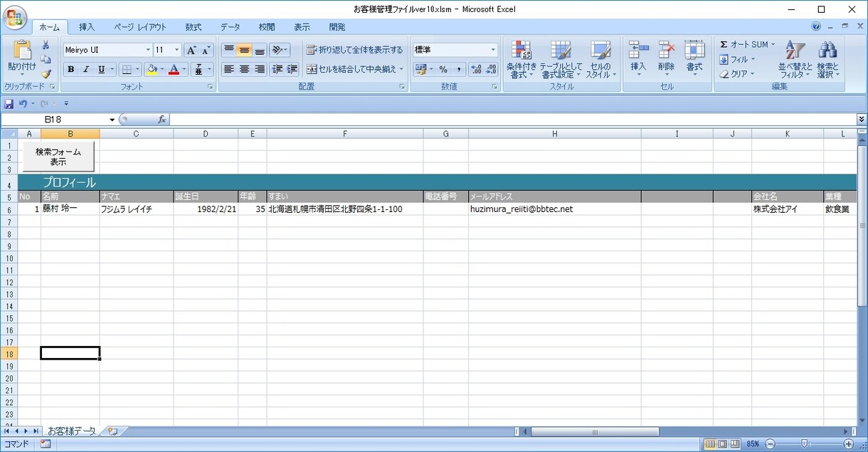Open the 挿入 (Insert) ribbon tab
The image size is (868, 452).
pyautogui.click(x=87, y=27)
